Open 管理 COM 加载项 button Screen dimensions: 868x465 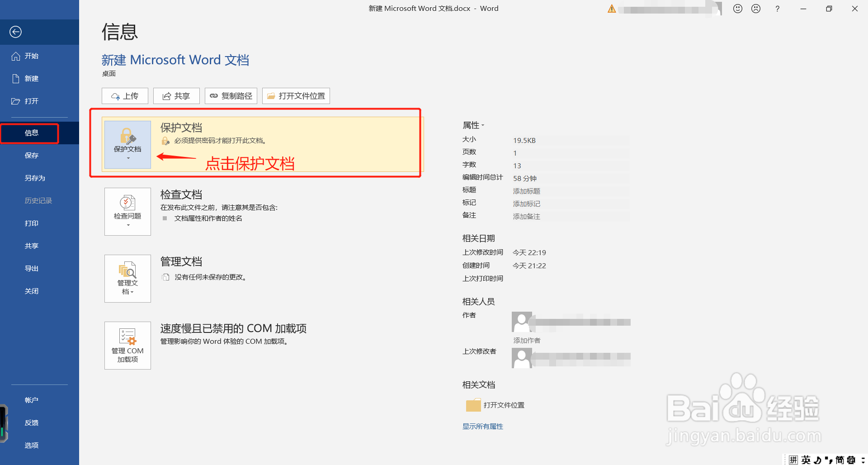pos(127,346)
